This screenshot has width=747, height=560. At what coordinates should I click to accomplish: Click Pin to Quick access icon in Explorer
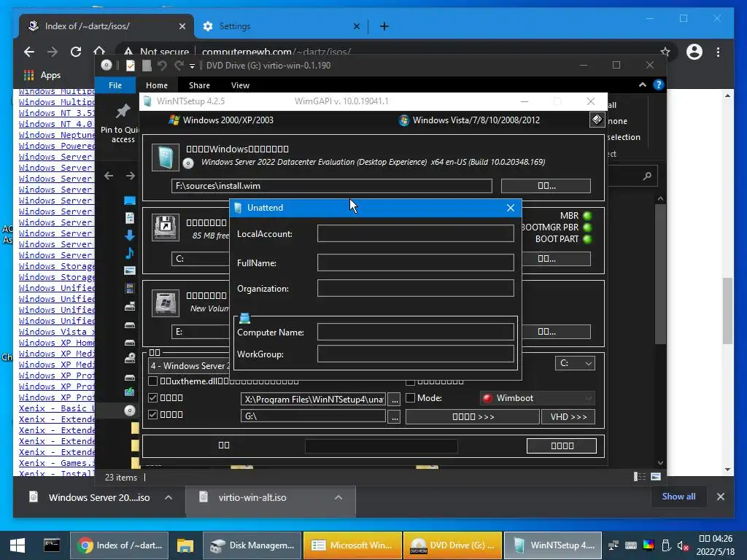click(123, 111)
